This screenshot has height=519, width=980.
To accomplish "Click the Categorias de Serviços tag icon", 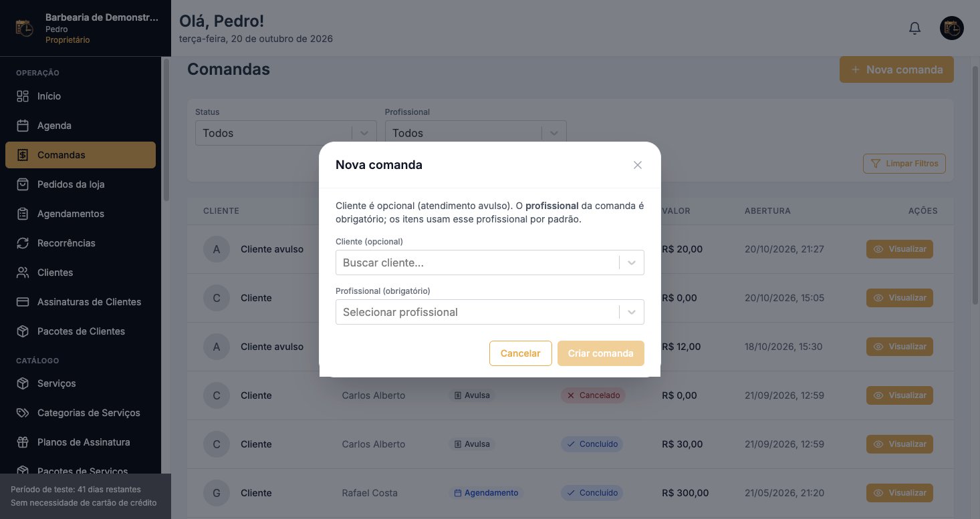I will click(x=23, y=413).
